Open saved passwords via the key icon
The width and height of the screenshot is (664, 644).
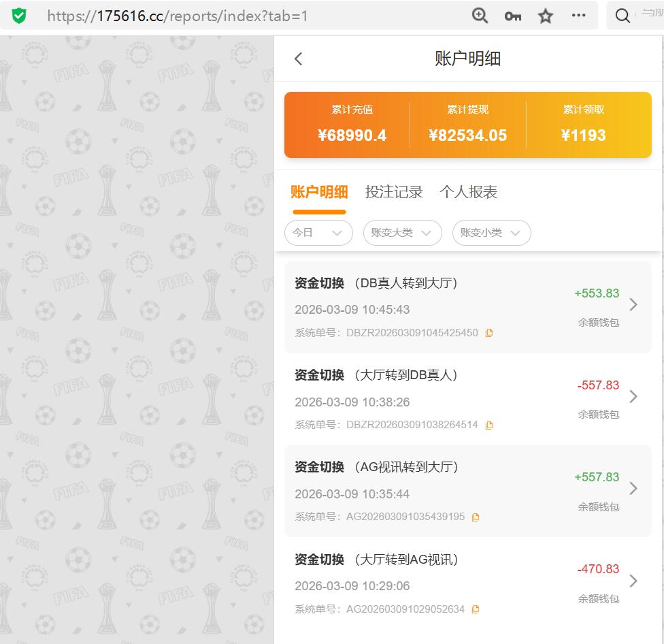click(512, 15)
